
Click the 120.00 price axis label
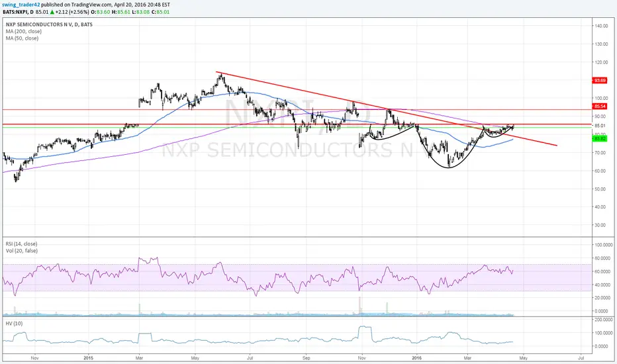pyautogui.click(x=601, y=62)
